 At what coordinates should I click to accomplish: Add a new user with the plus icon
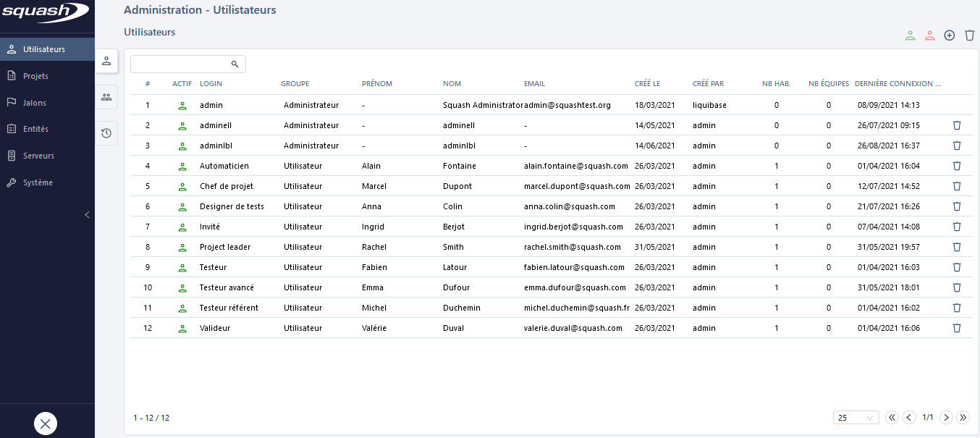click(x=950, y=34)
